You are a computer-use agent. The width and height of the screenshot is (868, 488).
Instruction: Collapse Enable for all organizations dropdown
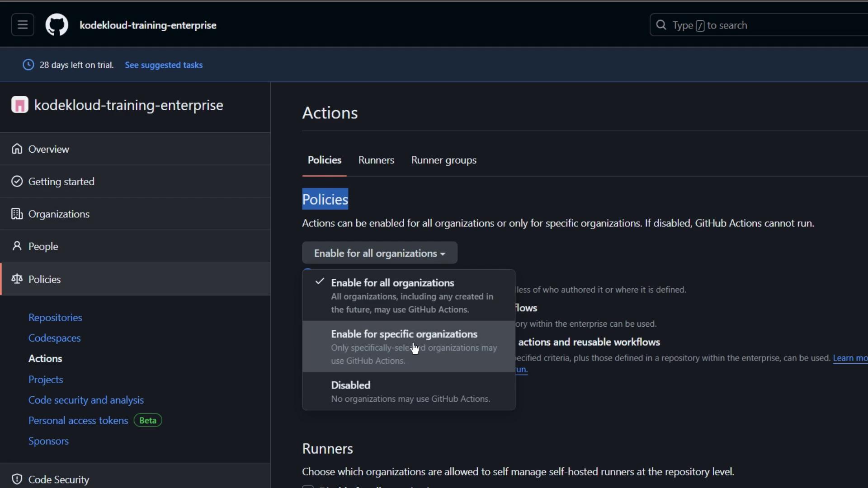click(x=379, y=253)
